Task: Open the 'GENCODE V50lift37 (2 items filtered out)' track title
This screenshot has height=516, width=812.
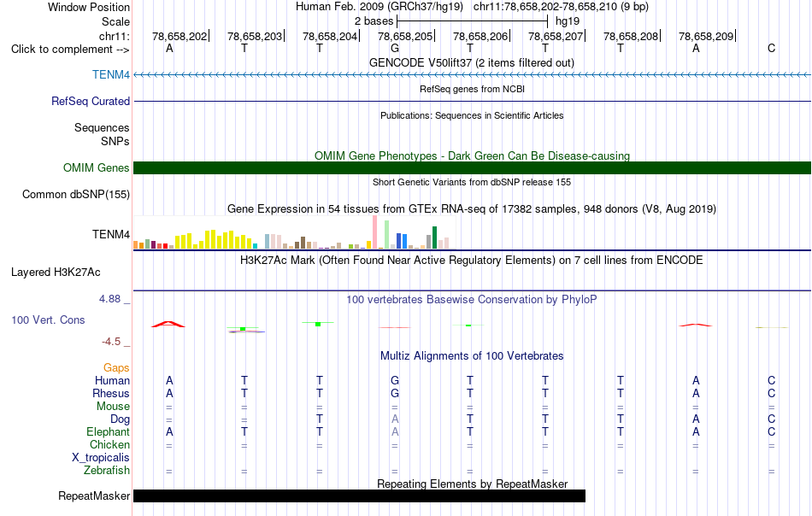Action: (472, 63)
